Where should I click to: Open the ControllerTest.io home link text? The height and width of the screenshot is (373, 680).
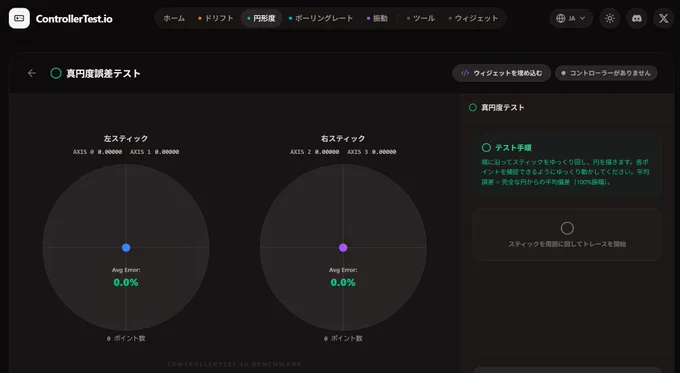tap(74, 19)
